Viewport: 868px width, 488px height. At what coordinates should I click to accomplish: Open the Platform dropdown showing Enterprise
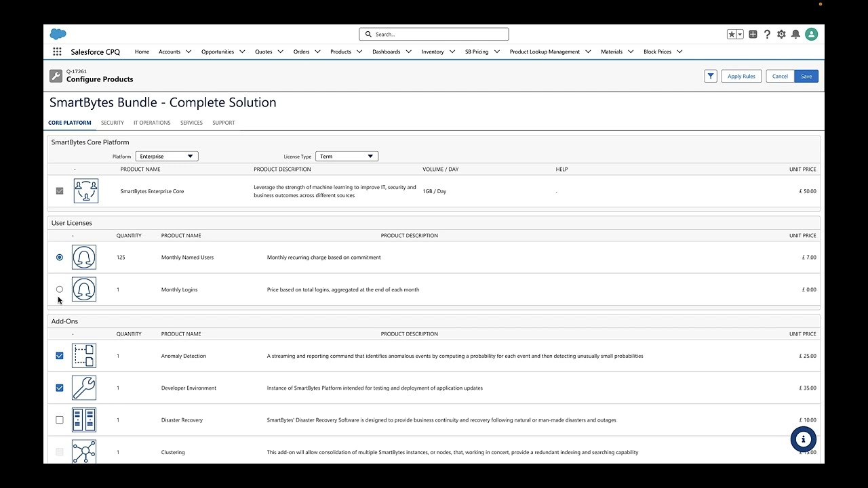coord(167,157)
